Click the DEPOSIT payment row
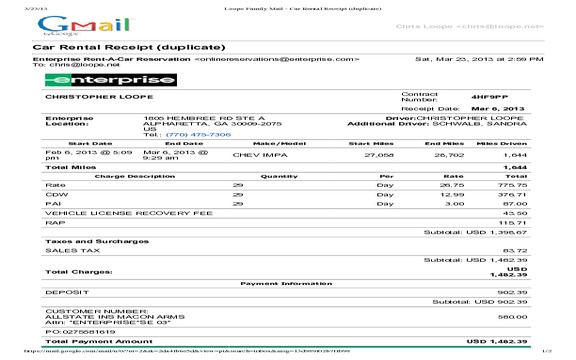 [x=286, y=292]
